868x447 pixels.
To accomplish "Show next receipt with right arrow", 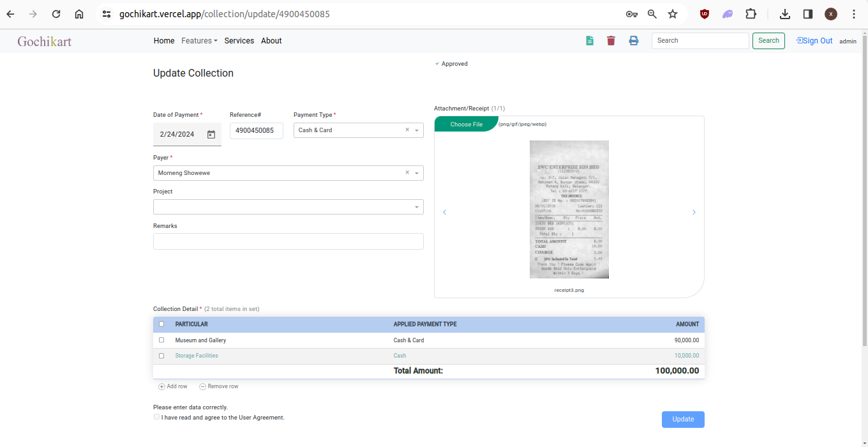I will [694, 212].
